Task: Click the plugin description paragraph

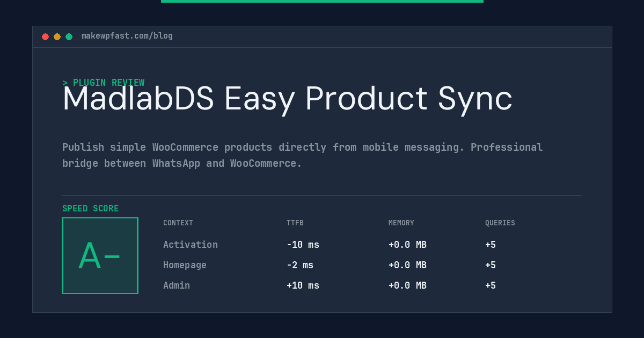Action: (302, 155)
